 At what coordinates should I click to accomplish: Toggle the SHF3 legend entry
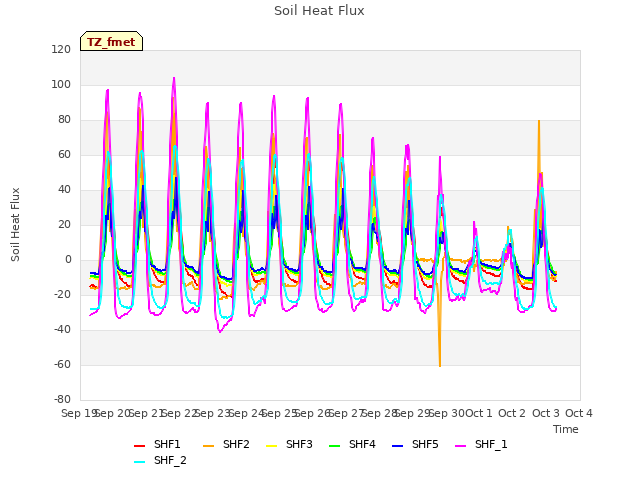pos(289,444)
